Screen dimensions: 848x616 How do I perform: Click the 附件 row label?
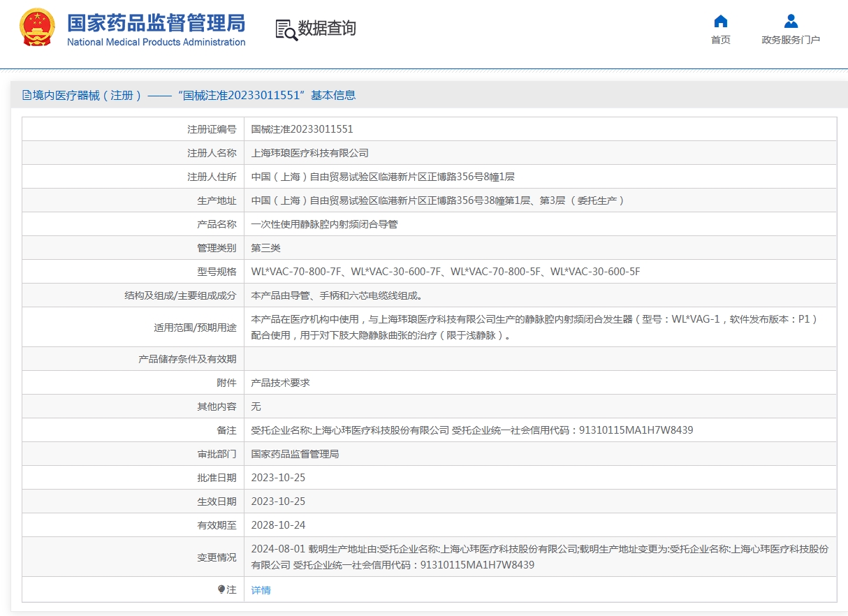(x=226, y=383)
